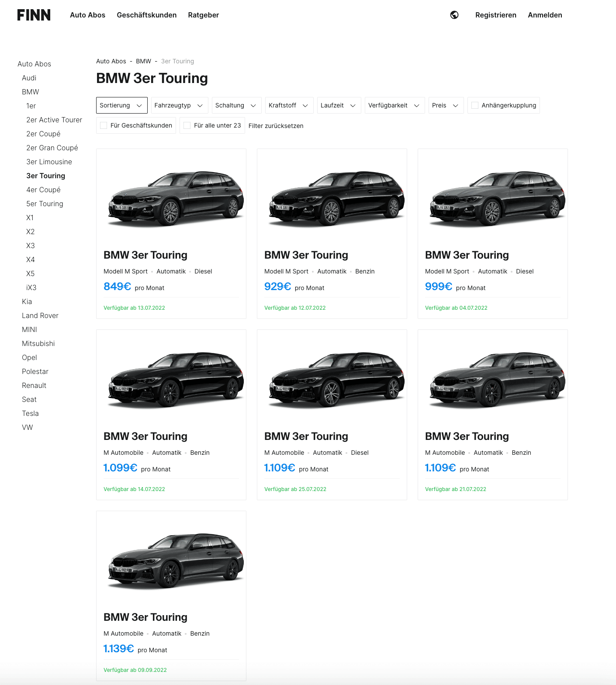Open the 1.139€ car image
Image resolution: width=616 pixels, height=685 pixels.
175,561
